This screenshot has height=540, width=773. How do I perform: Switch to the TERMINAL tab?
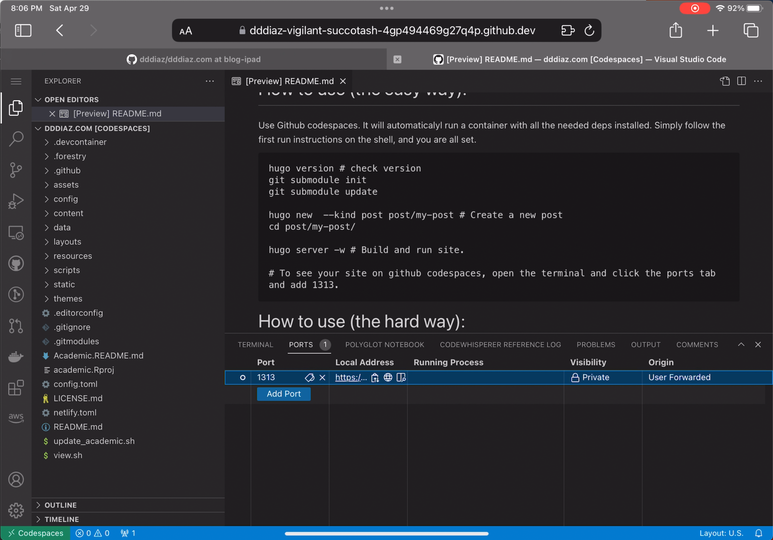point(255,345)
